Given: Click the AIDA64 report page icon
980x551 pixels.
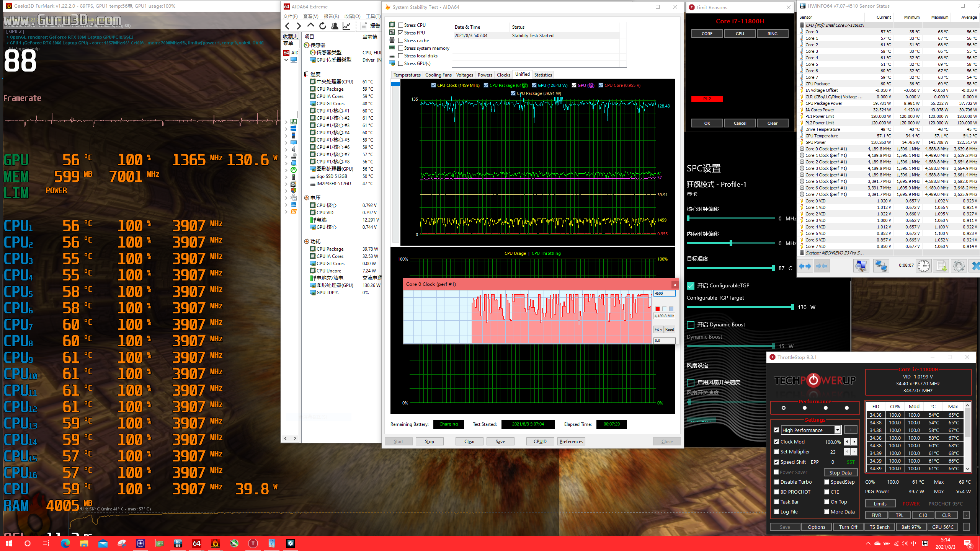Looking at the screenshot, I should click(364, 26).
